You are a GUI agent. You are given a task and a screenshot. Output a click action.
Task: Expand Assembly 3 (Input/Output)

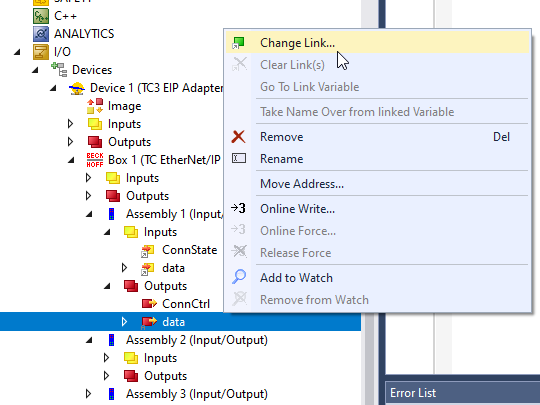[88, 394]
